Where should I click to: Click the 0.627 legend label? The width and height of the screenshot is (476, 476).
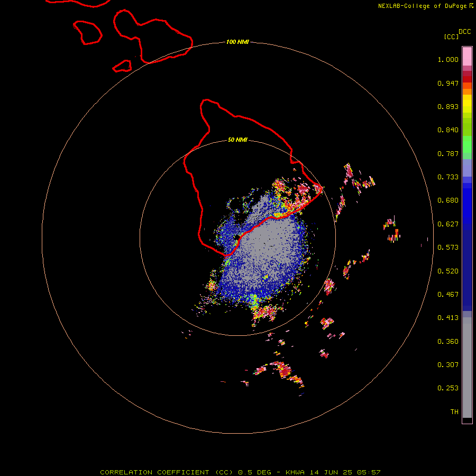[x=448, y=224]
